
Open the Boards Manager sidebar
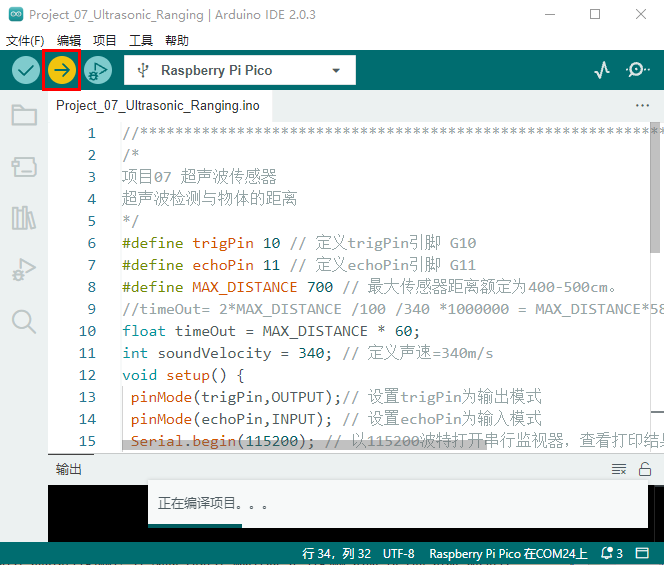[x=24, y=167]
